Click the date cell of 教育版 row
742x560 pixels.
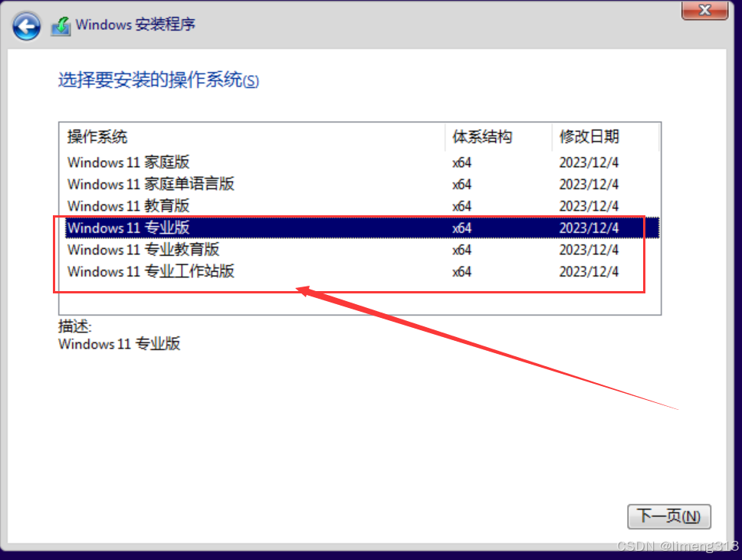tap(589, 206)
